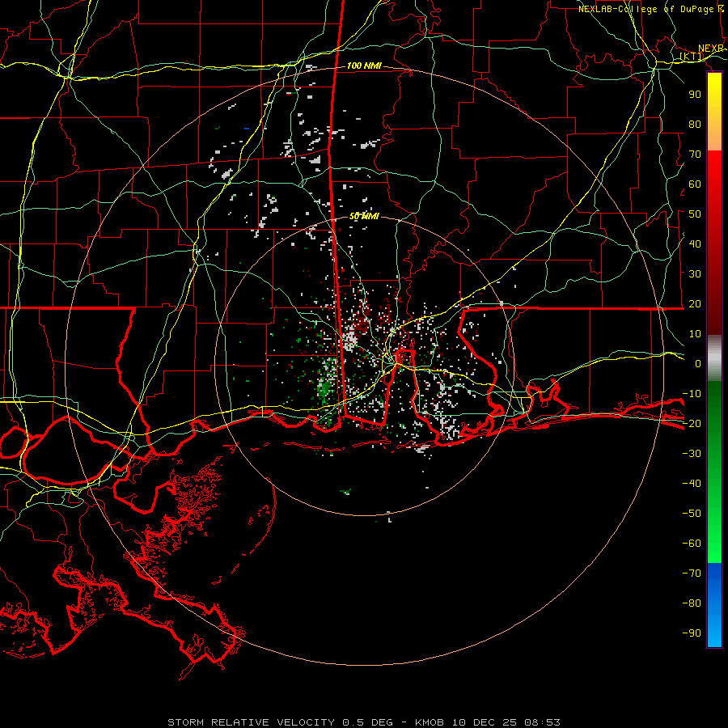Image resolution: width=728 pixels, height=728 pixels.
Task: Select the -40 value on velocity scale
Action: [x=692, y=484]
